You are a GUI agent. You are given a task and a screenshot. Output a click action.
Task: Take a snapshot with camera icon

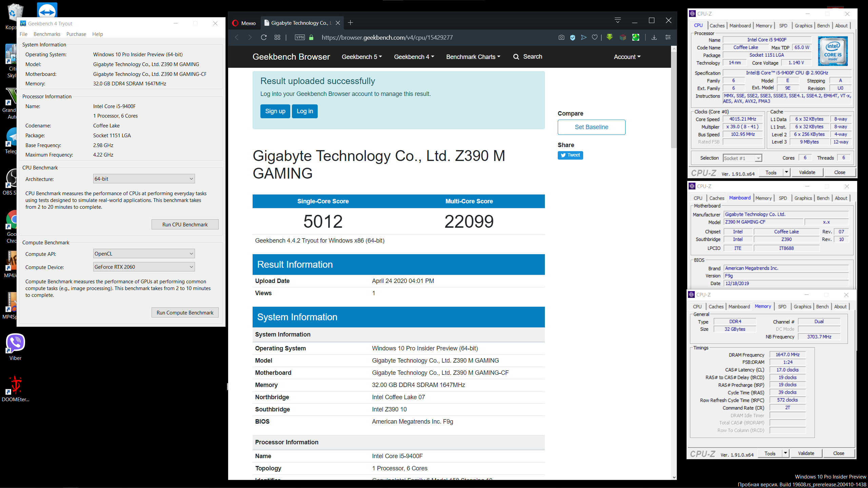coord(561,38)
